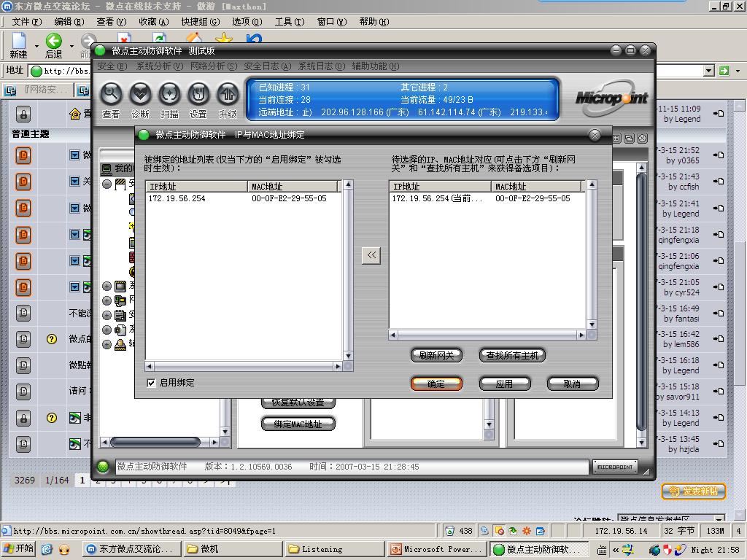
Task: Open the 安全日志(A) menu
Action: (267, 66)
